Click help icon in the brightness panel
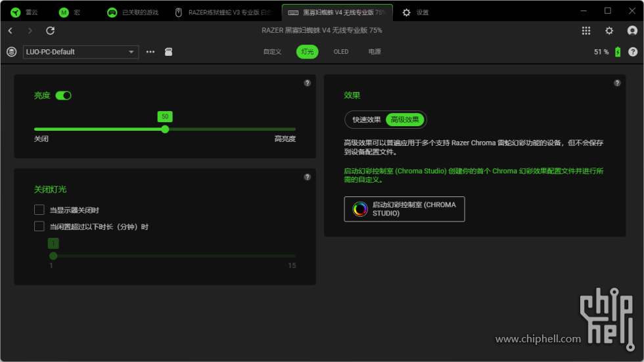This screenshot has height=362, width=644. coord(308,83)
